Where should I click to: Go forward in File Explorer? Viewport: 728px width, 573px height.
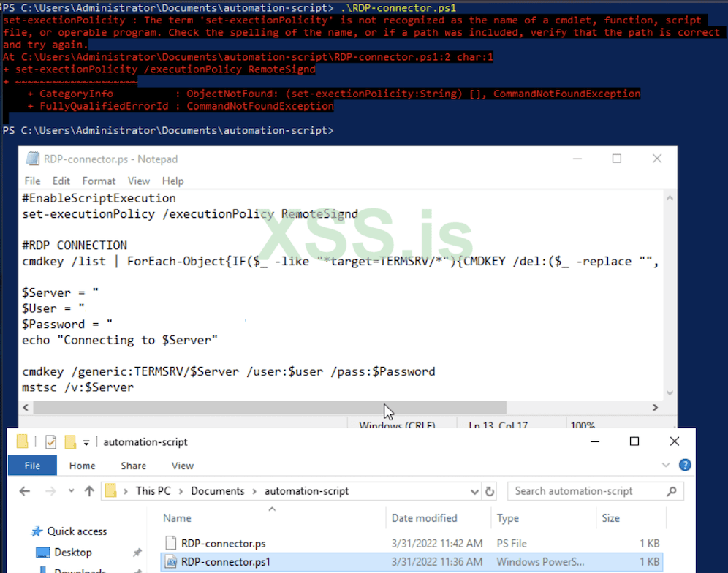(50, 491)
